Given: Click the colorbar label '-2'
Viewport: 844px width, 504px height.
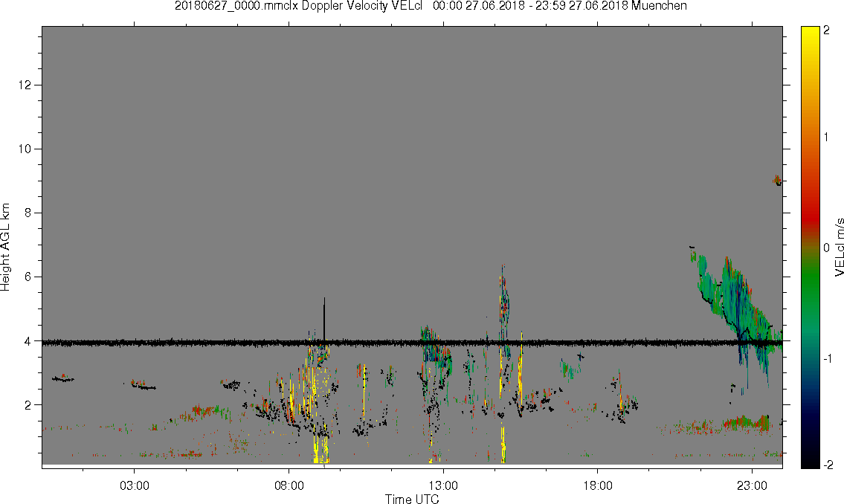Looking at the screenshot, I should click(828, 465).
